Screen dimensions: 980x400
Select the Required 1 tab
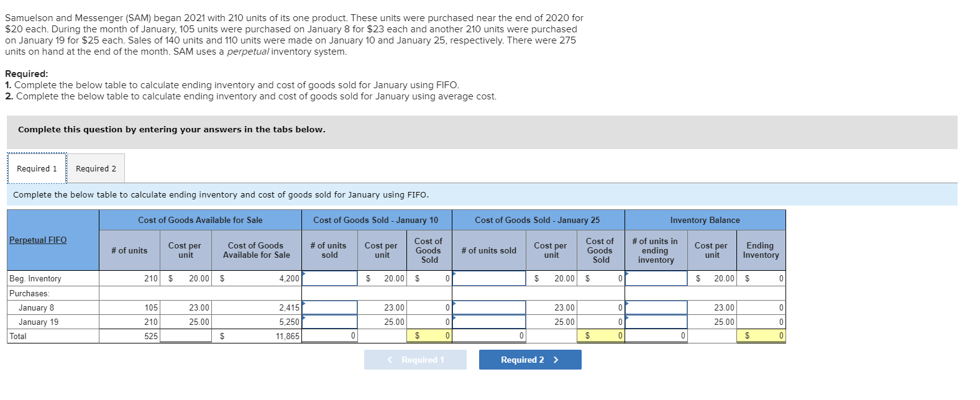[36, 168]
